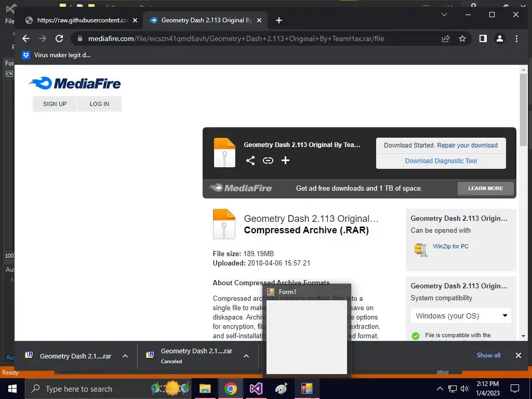Click Form1 app icon in taskbar
The image size is (532, 399).
pyautogui.click(x=307, y=389)
